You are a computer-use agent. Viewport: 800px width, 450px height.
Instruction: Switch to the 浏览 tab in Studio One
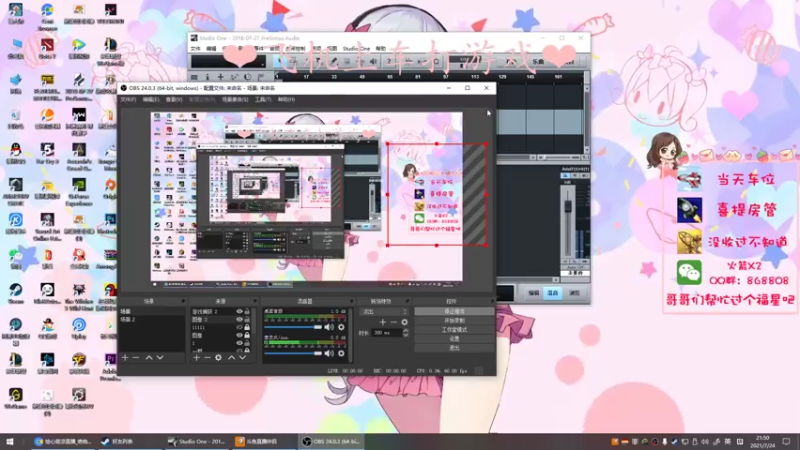pos(574,293)
